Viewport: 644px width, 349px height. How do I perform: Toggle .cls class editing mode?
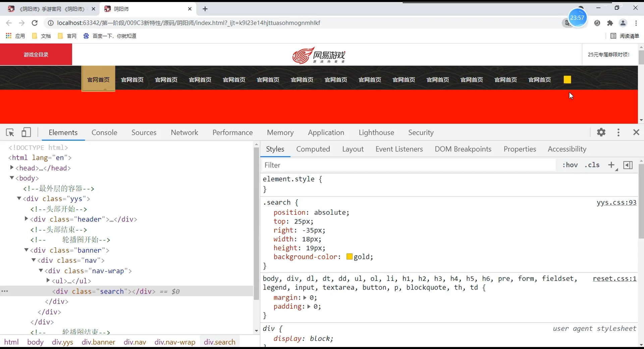click(592, 165)
